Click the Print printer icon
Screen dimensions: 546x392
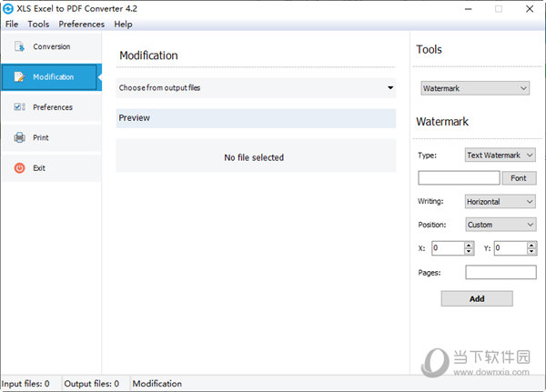19,137
